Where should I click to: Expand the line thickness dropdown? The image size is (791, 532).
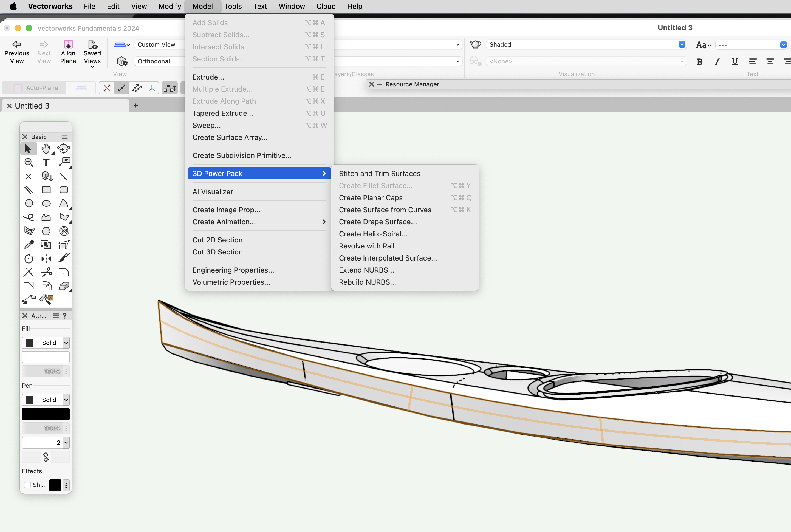click(66, 442)
